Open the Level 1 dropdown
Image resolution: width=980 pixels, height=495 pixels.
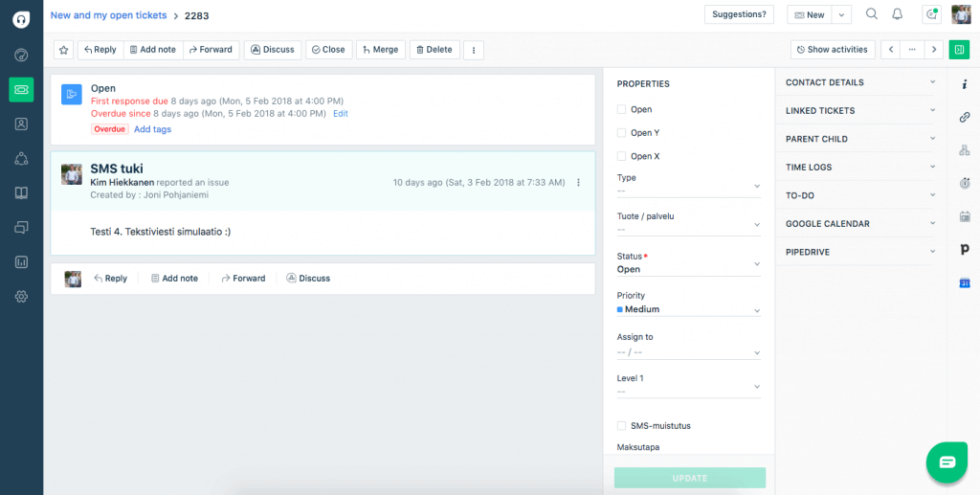pyautogui.click(x=689, y=386)
